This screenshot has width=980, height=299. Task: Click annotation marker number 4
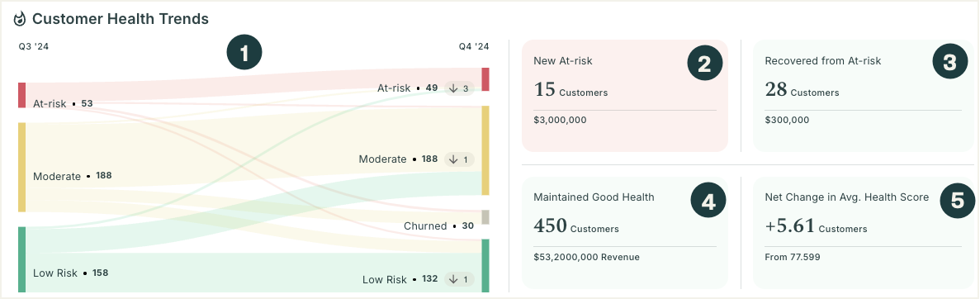point(708,201)
